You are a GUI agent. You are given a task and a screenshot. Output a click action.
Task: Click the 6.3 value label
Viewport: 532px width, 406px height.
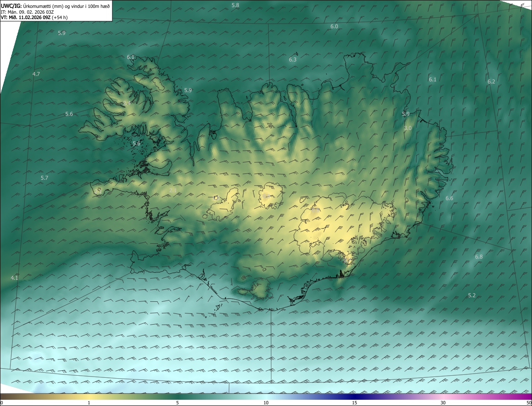(293, 59)
